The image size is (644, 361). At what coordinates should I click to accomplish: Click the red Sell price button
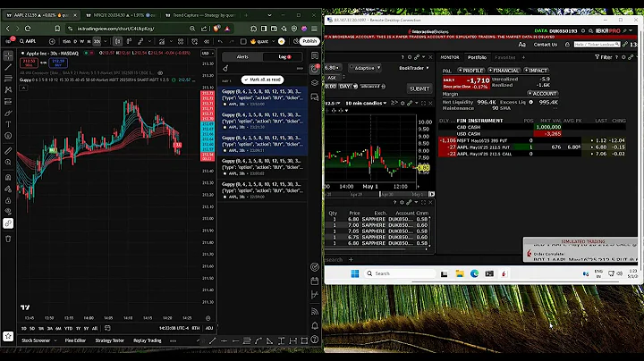pos(30,63)
